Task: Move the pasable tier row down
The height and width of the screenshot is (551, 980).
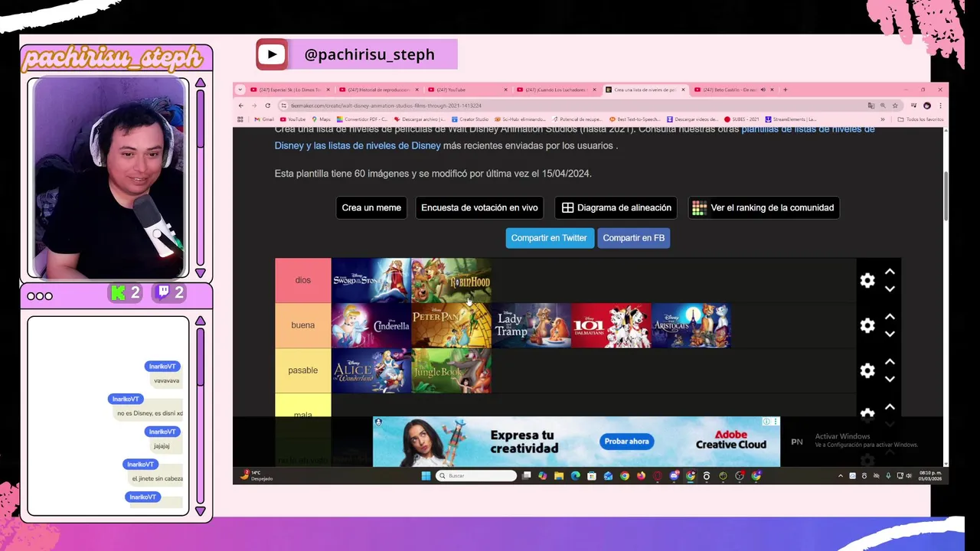Action: [x=890, y=379]
